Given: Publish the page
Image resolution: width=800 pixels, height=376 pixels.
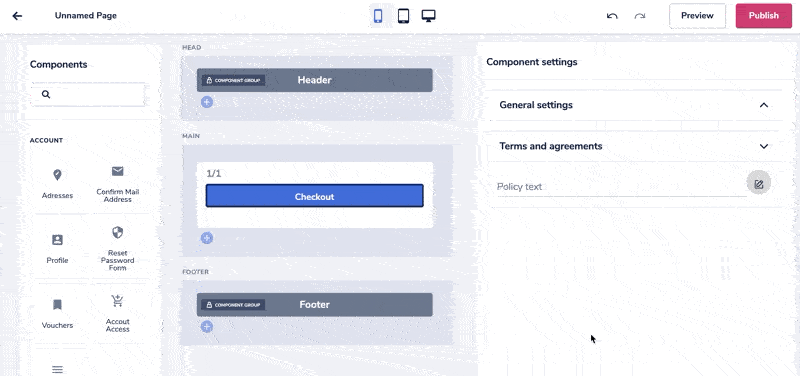Looking at the screenshot, I should [763, 16].
